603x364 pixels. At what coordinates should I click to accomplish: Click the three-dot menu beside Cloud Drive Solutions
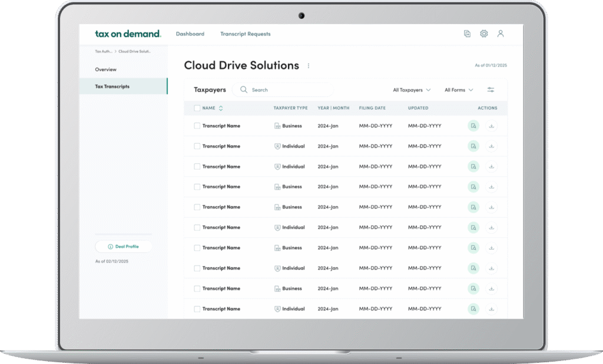tap(309, 66)
